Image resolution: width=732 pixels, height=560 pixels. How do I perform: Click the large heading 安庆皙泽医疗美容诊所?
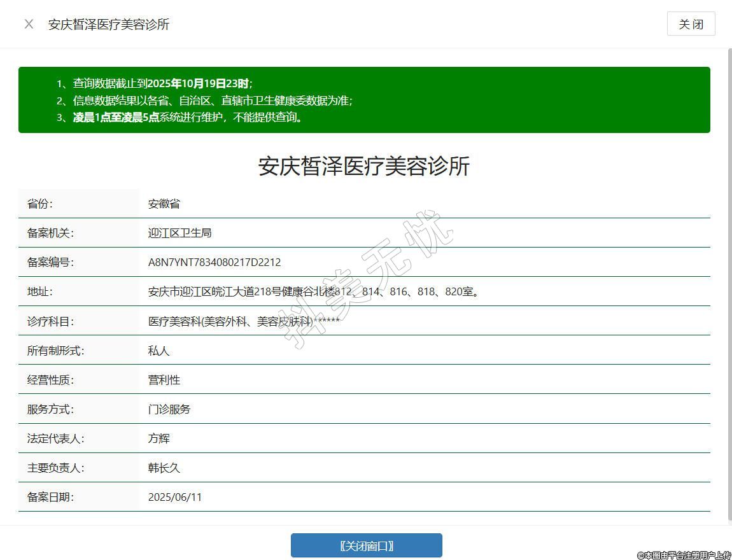(x=363, y=166)
